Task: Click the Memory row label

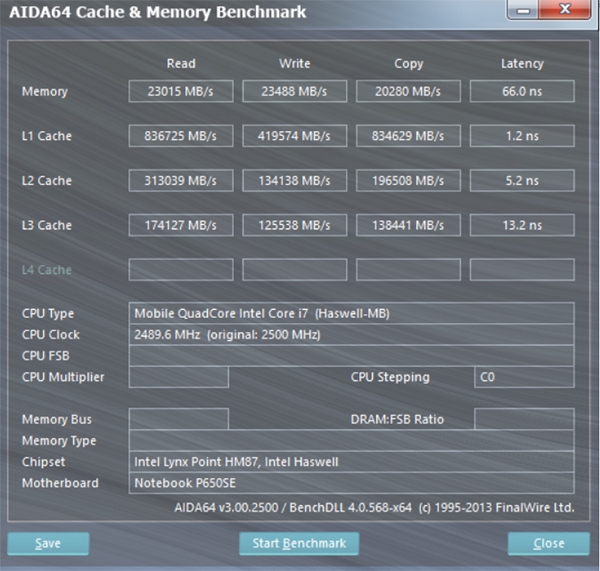Action: 45,91
